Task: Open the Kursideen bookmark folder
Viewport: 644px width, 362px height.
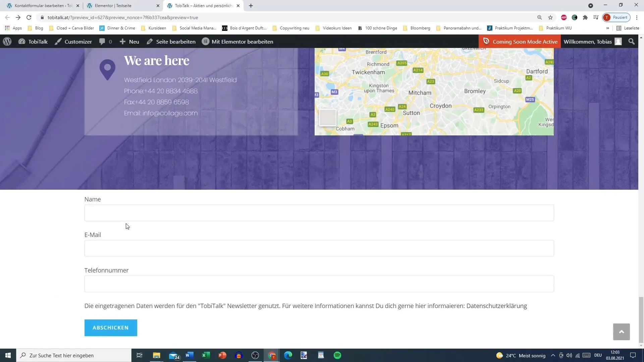Action: [154, 28]
